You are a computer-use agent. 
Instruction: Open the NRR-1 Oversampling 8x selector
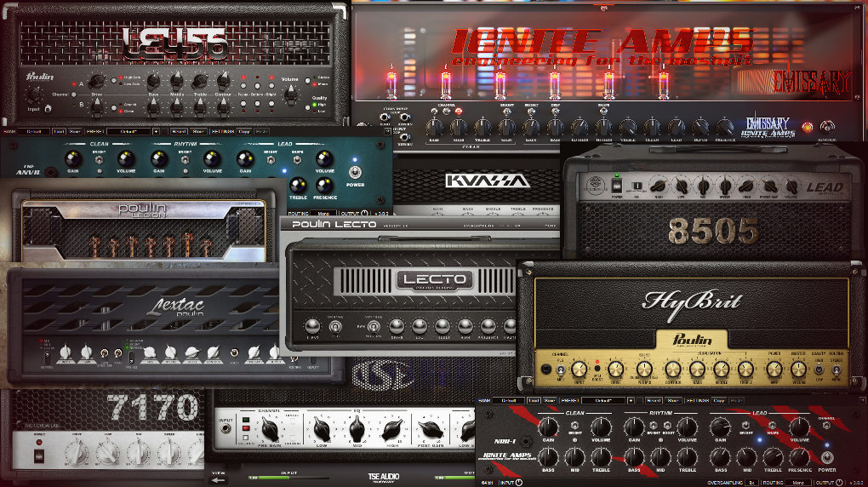click(751, 483)
